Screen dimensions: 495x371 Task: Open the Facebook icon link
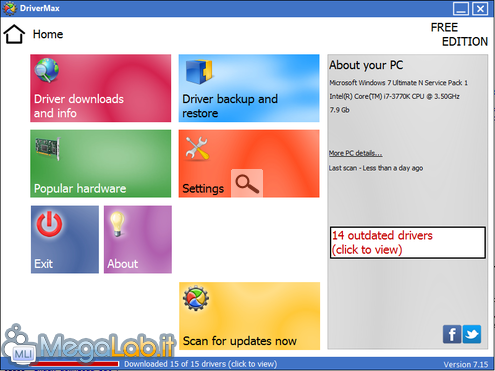[x=452, y=334]
